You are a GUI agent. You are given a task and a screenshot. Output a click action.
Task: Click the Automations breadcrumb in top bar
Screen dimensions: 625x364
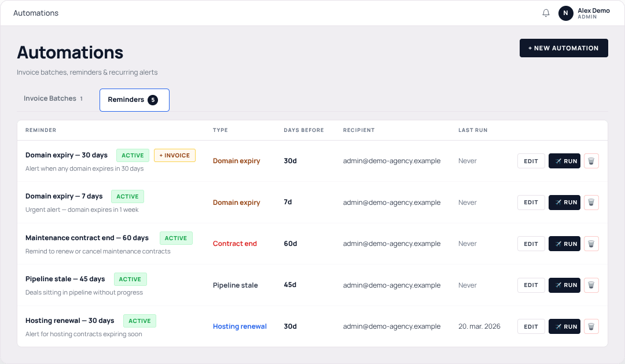[x=36, y=13]
